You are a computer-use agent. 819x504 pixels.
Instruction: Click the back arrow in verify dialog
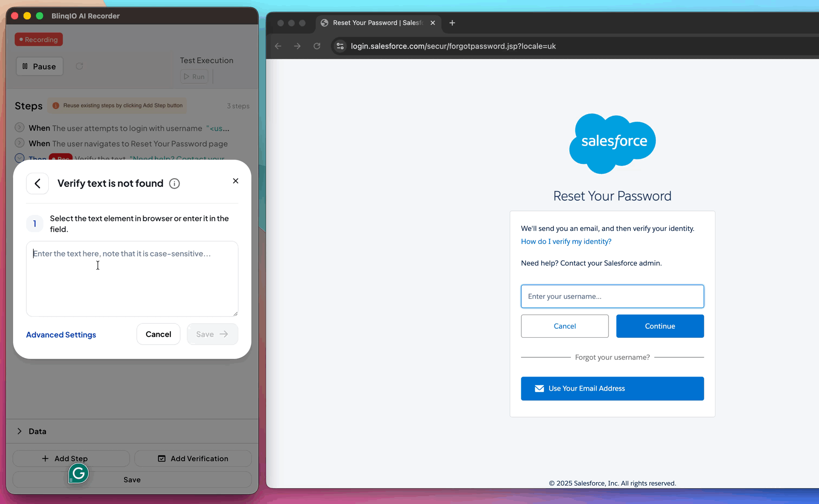coord(37,183)
